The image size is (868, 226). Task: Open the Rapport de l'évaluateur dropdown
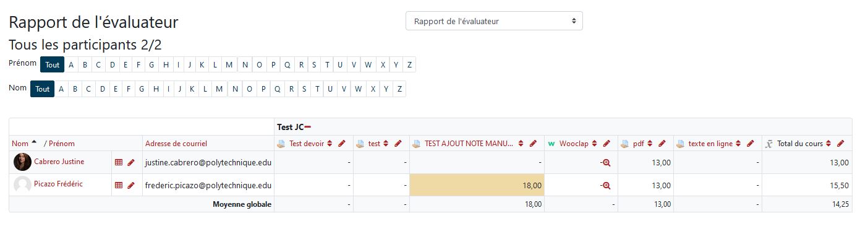494,21
